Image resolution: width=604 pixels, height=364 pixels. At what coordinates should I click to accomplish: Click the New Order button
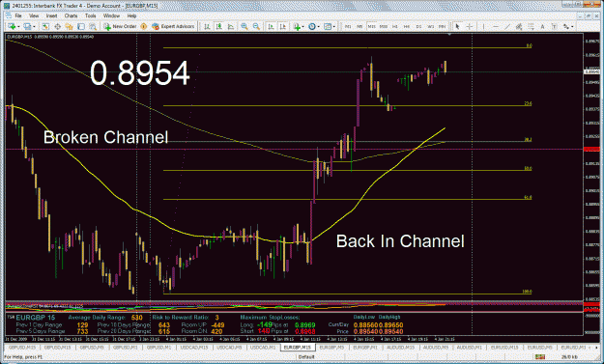120,26
